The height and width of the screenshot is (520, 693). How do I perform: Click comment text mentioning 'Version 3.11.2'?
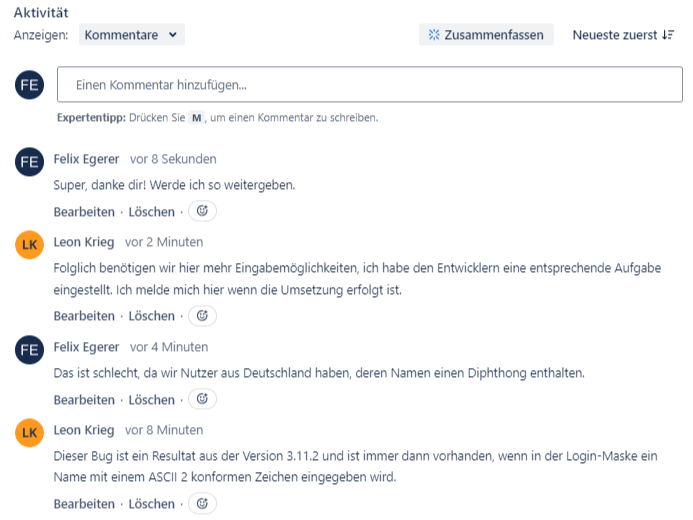point(355,467)
